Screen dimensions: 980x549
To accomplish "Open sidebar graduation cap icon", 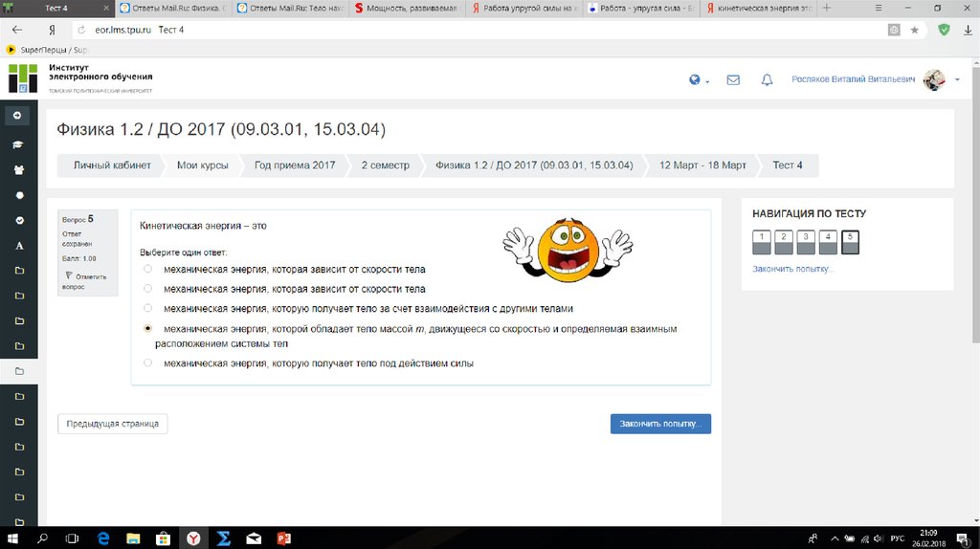I will point(18,144).
